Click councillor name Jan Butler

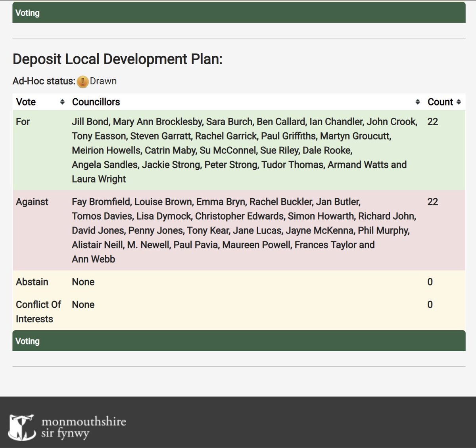click(x=338, y=202)
